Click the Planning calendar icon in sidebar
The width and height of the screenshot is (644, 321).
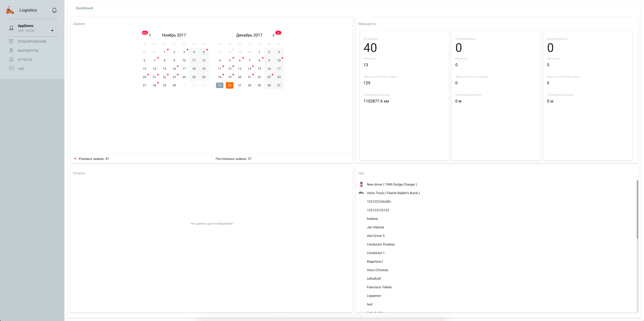(11, 42)
